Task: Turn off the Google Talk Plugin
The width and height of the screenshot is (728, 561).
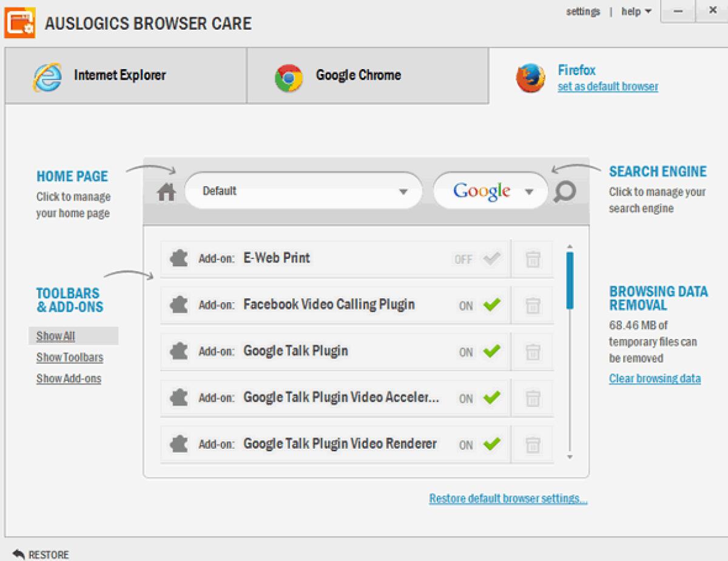Action: [493, 351]
